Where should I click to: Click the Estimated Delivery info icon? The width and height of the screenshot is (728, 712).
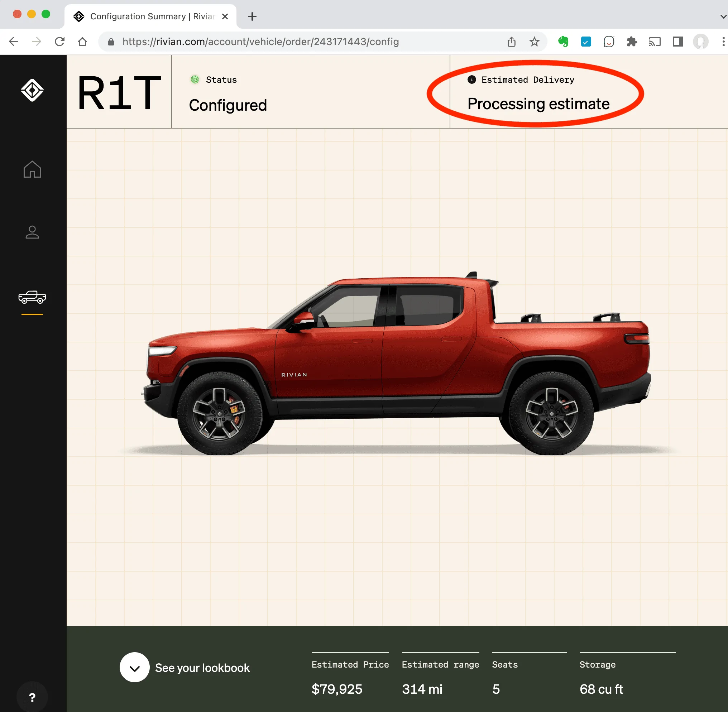(x=472, y=80)
